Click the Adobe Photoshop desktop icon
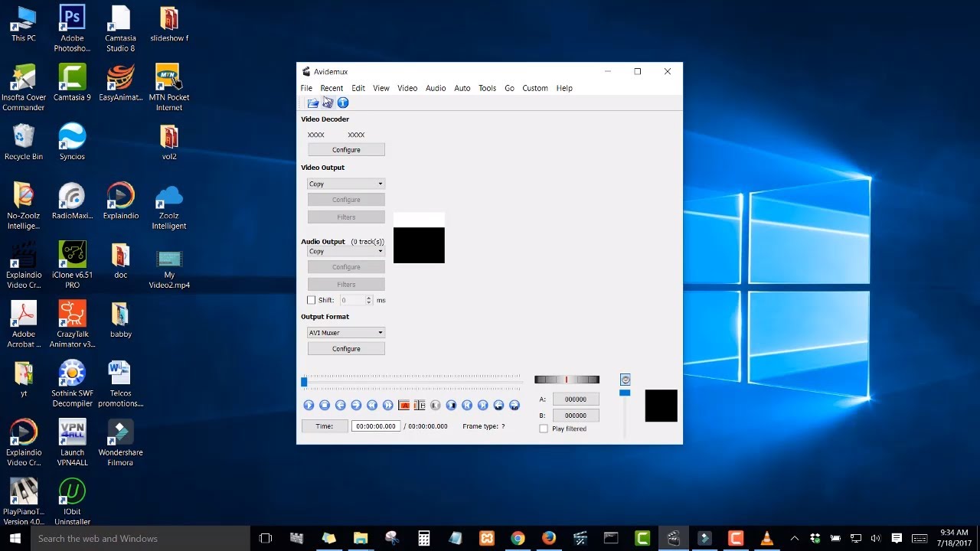The width and height of the screenshot is (980, 551). point(72,29)
